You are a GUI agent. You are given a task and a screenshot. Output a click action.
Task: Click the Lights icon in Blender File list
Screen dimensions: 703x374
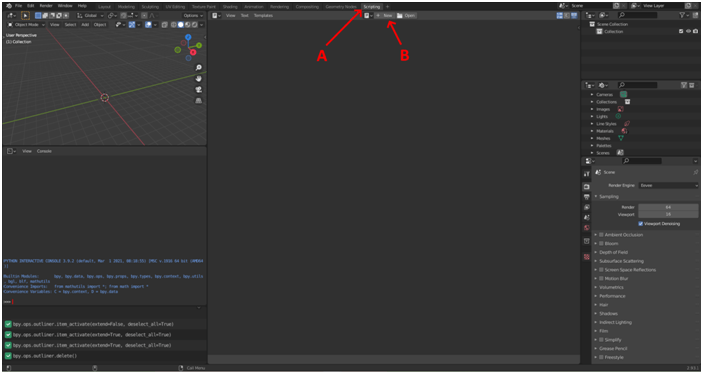tap(618, 116)
